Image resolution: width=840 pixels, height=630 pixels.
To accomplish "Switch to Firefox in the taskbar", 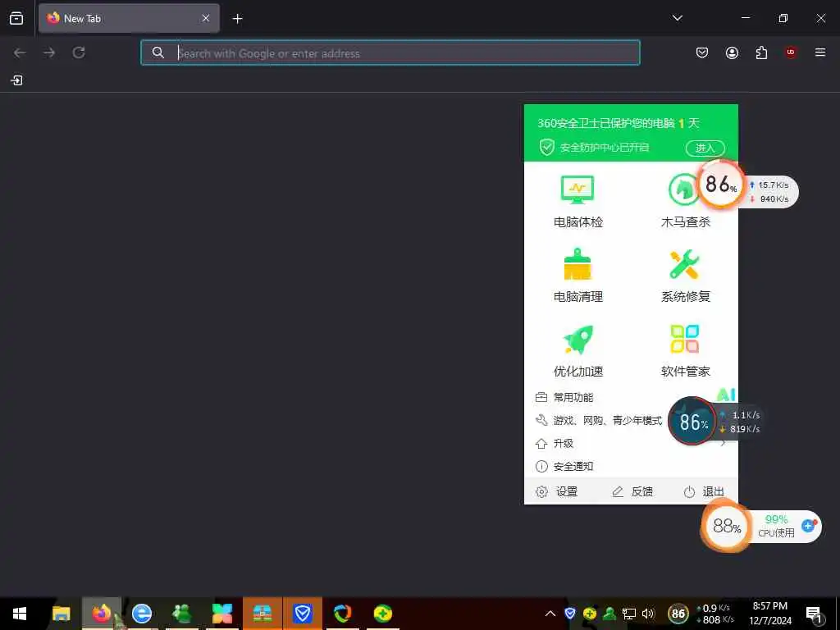I will 101,614.
